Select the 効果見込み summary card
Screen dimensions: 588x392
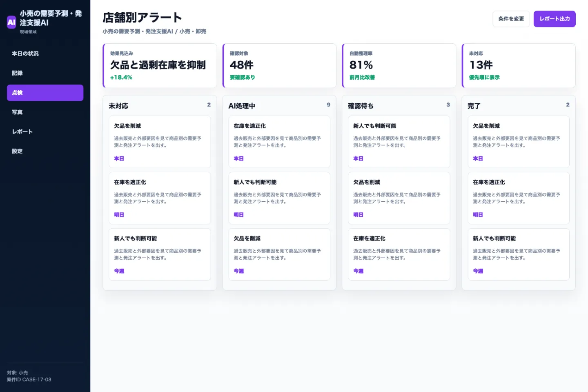160,65
